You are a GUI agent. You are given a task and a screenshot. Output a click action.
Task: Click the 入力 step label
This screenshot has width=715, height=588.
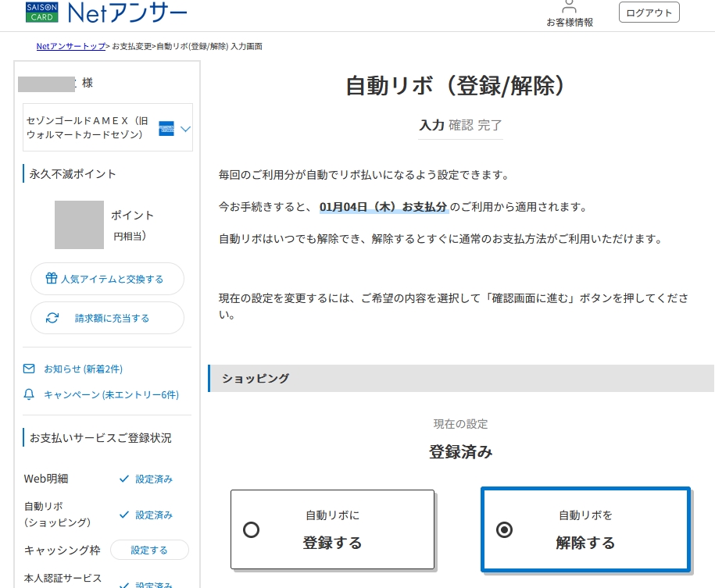(x=432, y=125)
